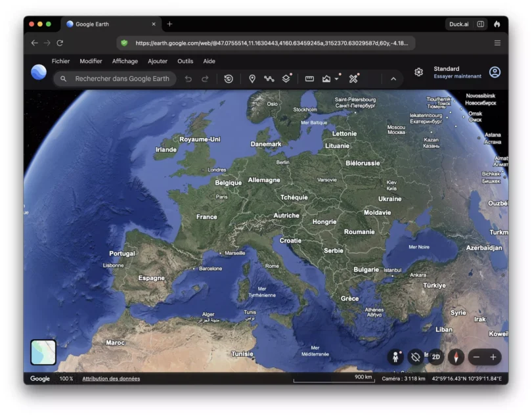Image resolution: width=532 pixels, height=416 pixels.
Task: Click the Ukraine label on map
Action: pos(390,199)
